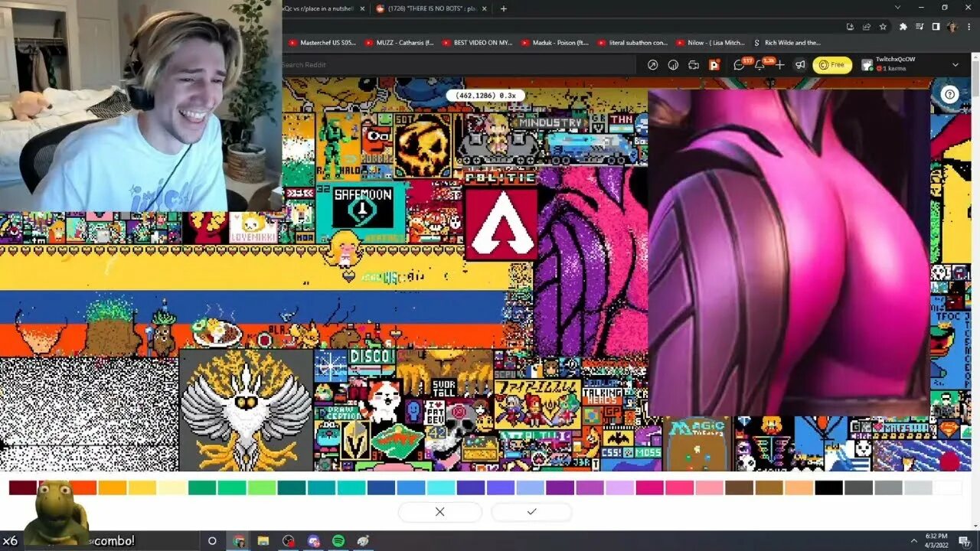Open the taskbar clock showing 6:32 PM

click(937, 541)
